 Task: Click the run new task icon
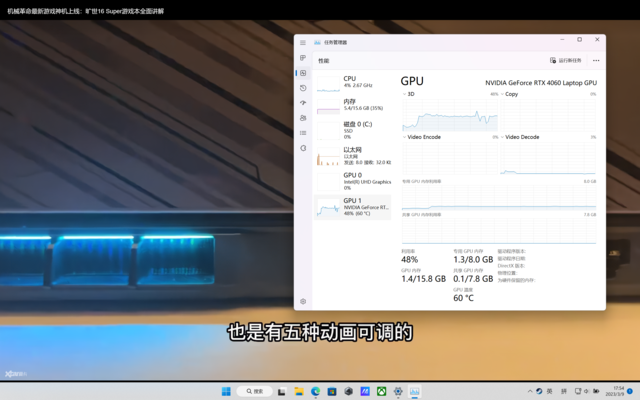click(553, 60)
